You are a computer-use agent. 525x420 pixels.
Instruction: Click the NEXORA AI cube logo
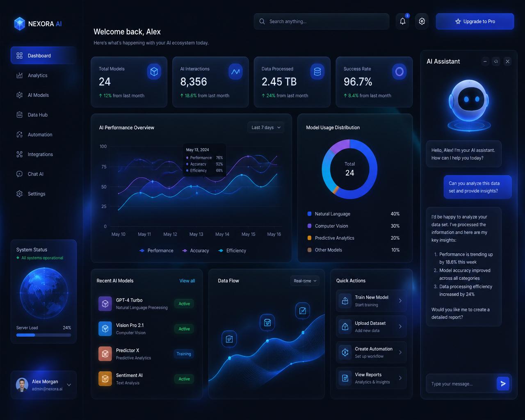click(19, 24)
